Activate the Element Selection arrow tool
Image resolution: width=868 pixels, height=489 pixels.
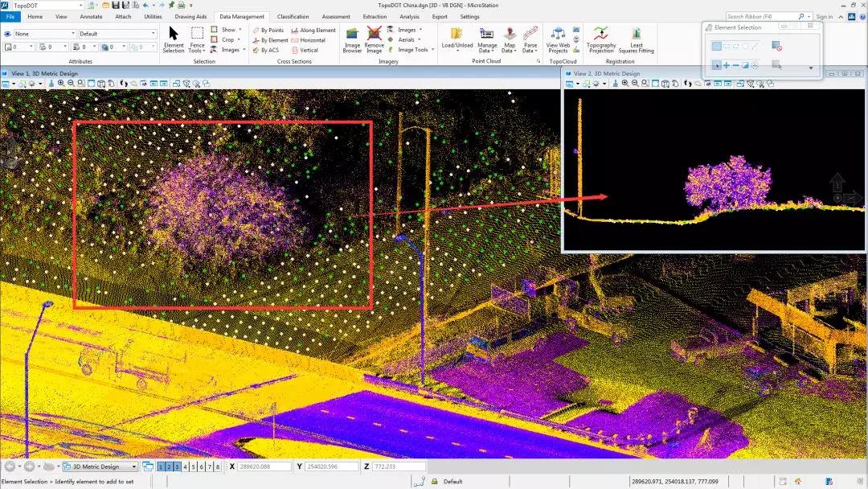pos(174,39)
